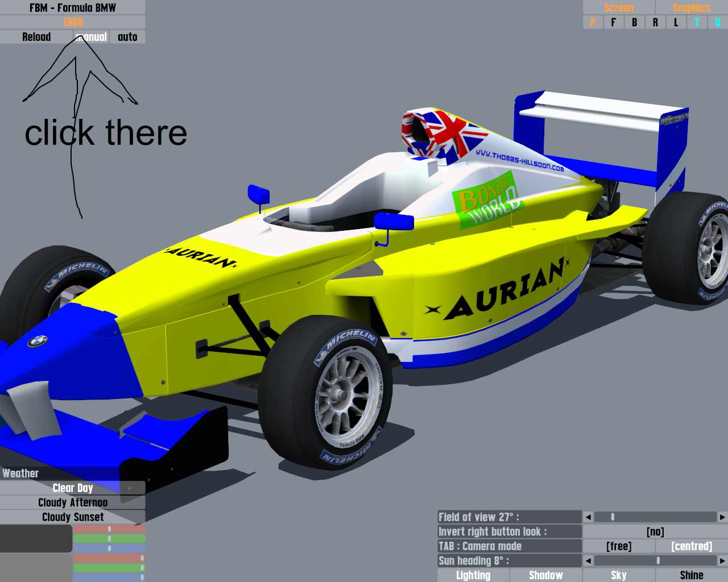Decrease field of view with left arrow
This screenshot has height=582, width=728.
coord(588,517)
